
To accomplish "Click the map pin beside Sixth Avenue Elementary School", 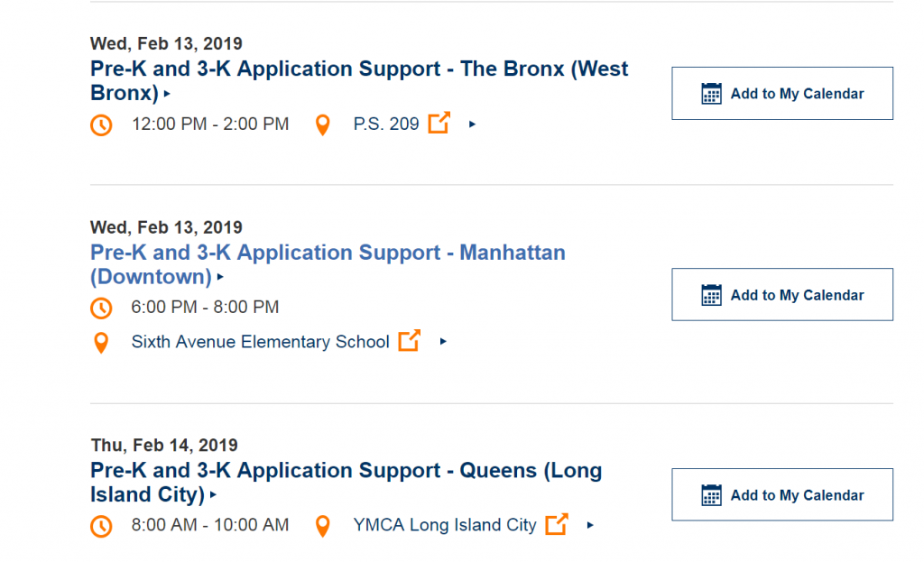I will click(101, 342).
